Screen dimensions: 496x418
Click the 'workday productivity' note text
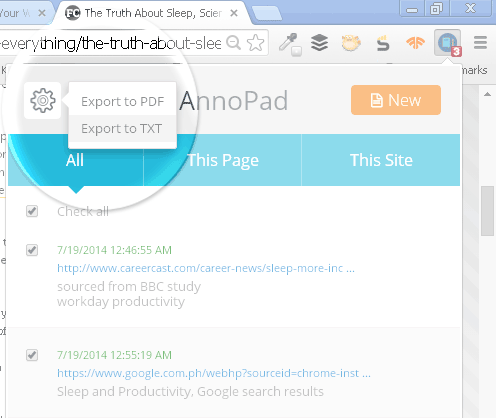[x=121, y=302]
